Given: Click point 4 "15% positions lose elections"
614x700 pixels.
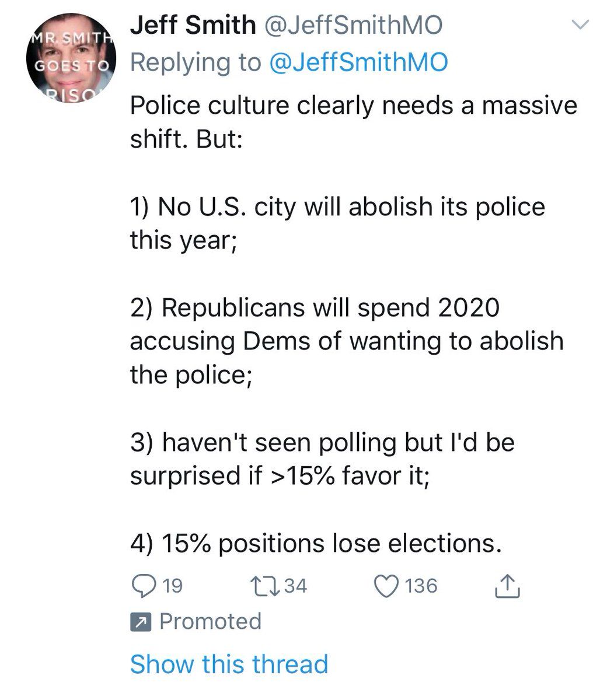Looking at the screenshot, I should point(315,544).
